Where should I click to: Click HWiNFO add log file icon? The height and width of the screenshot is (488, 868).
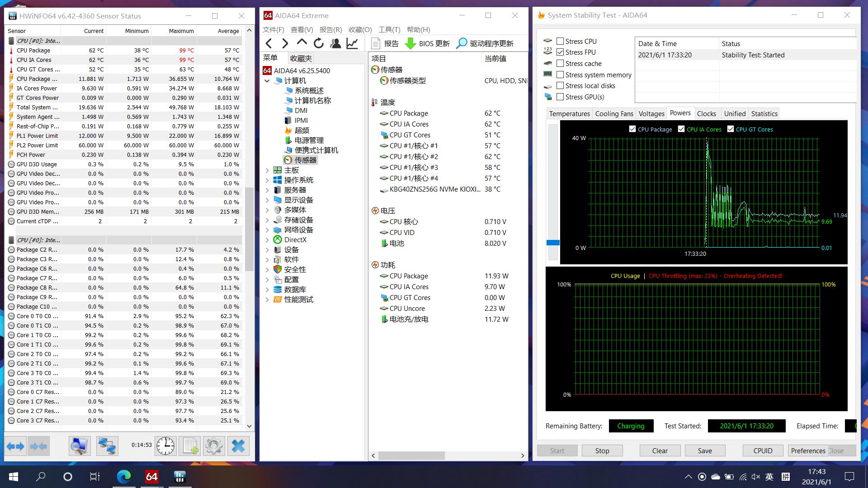tap(190, 446)
